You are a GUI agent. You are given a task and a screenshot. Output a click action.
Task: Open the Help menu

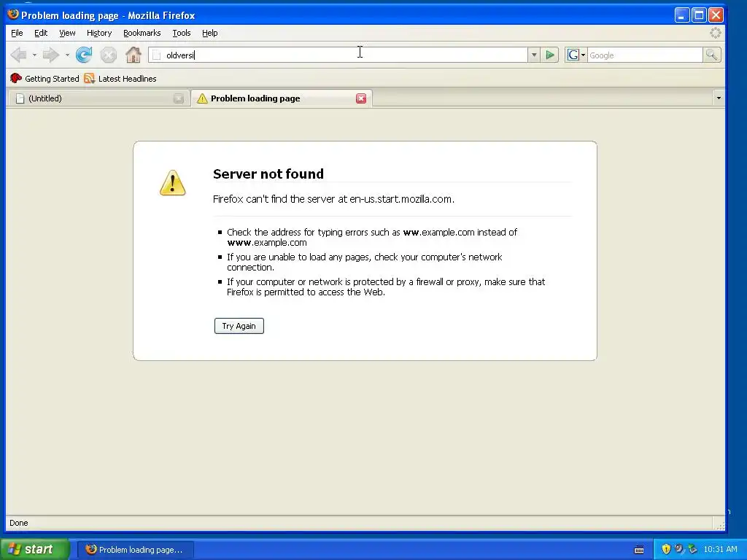(209, 33)
